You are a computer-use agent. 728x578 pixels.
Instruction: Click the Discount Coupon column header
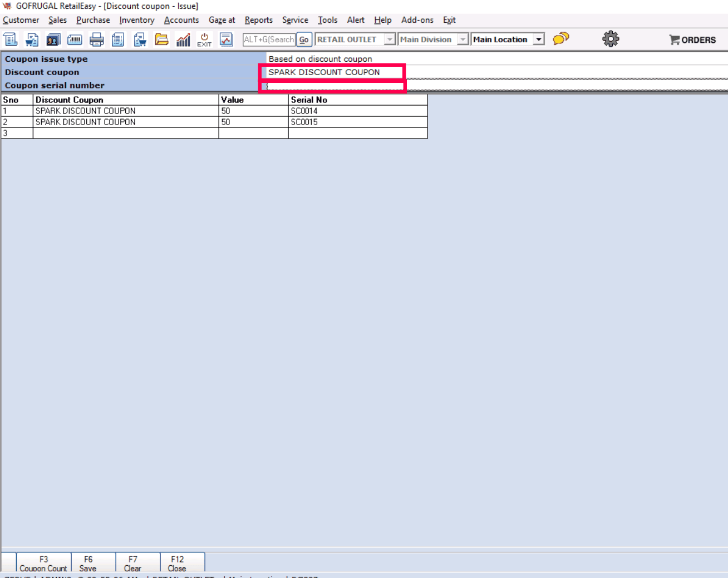tap(126, 100)
